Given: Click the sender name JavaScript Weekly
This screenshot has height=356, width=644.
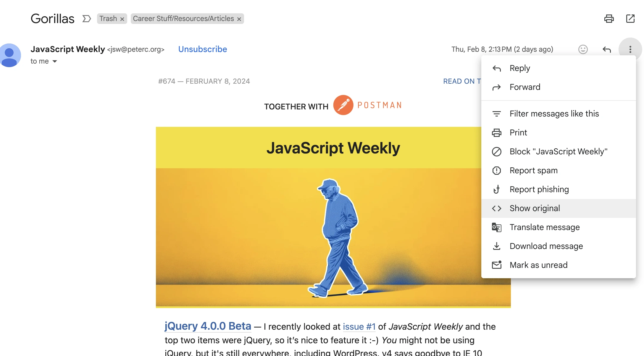Looking at the screenshot, I should click(68, 49).
